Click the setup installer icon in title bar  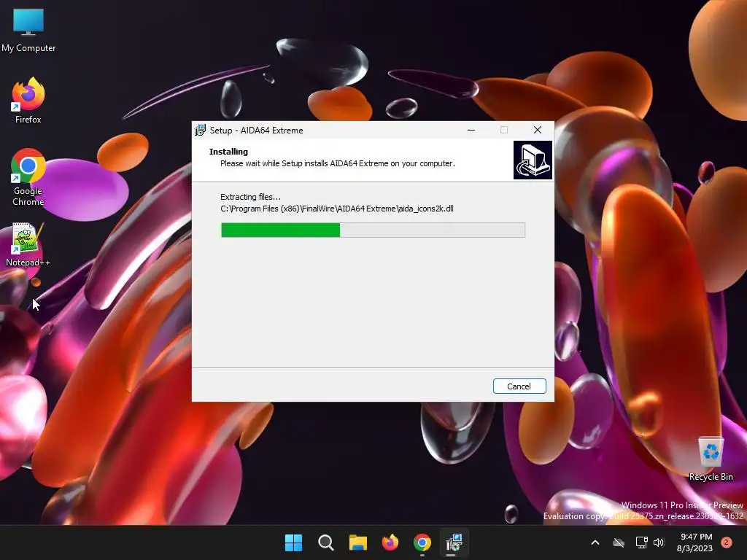point(200,130)
